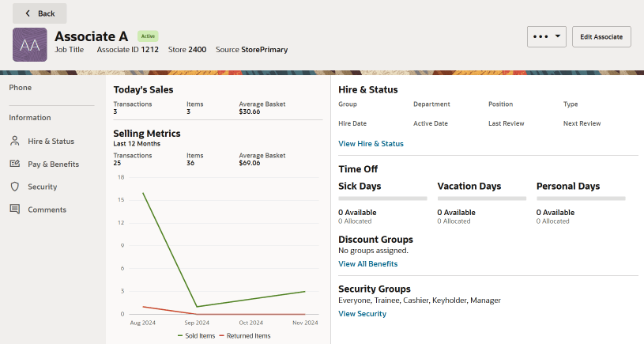Click the AA avatar thumbnail
This screenshot has width=644, height=344.
pos(29,45)
